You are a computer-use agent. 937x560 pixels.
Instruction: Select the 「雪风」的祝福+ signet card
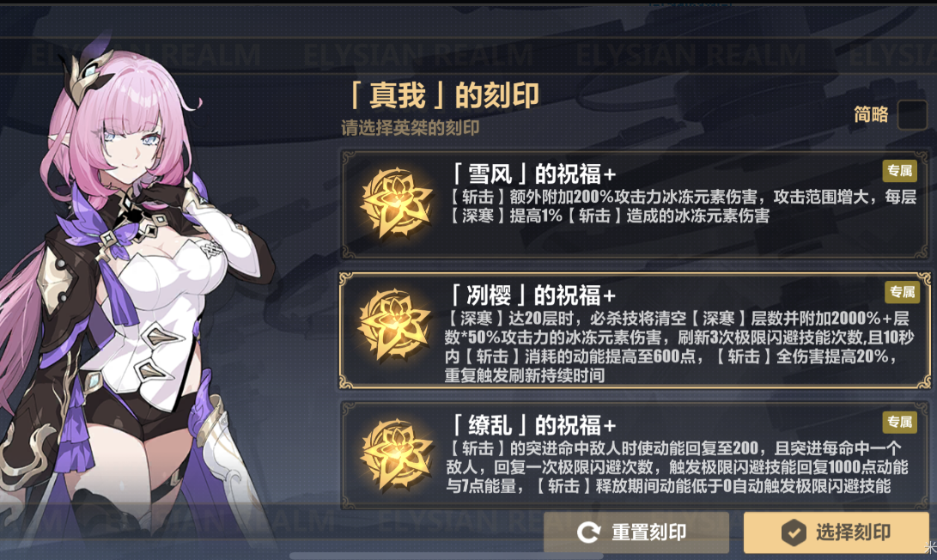(635, 204)
